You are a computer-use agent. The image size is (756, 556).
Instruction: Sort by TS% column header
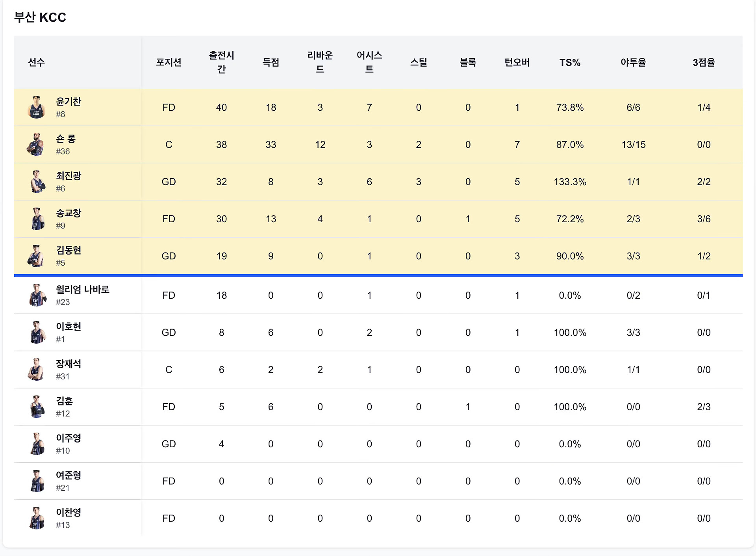(570, 62)
